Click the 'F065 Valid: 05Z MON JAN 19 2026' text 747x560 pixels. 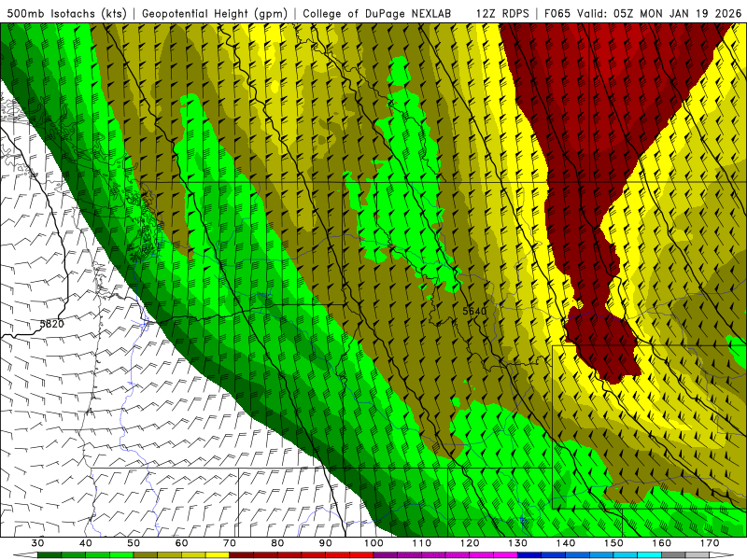642,13
